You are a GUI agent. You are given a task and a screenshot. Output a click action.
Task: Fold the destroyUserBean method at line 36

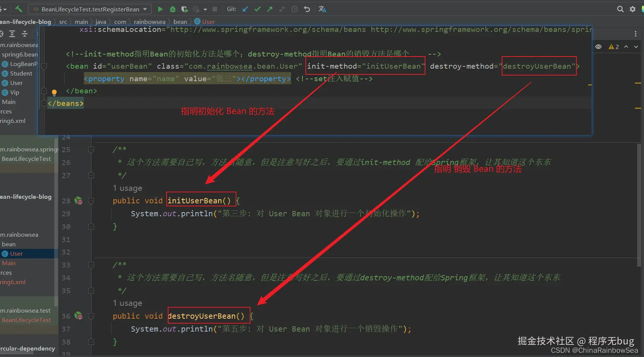pyautogui.click(x=91, y=316)
